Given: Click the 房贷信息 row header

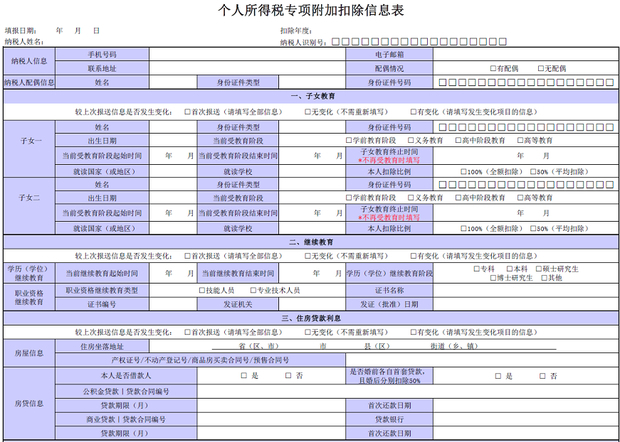Looking at the screenshot, I should (29, 404).
